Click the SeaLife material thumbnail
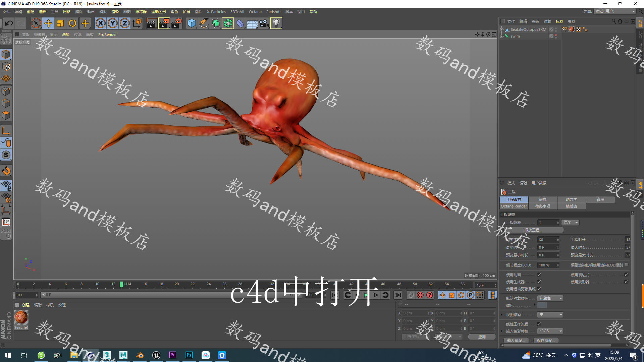Viewport: 644px width, 362px height. click(x=21, y=317)
